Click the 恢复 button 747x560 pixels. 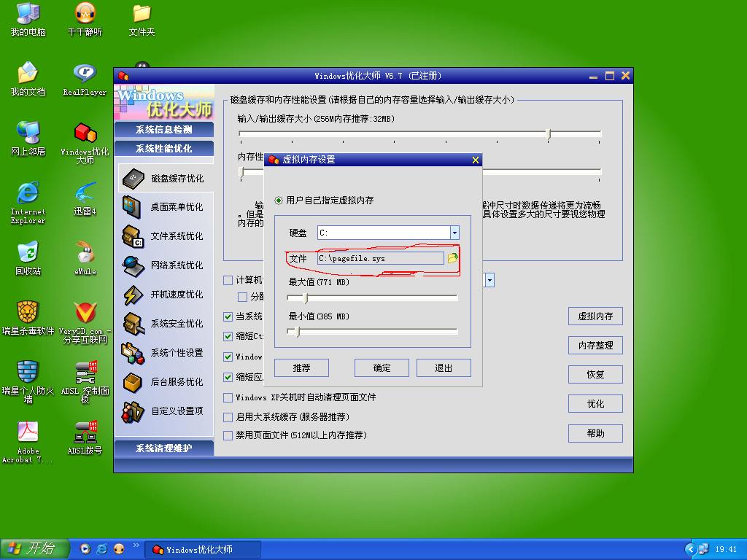595,374
